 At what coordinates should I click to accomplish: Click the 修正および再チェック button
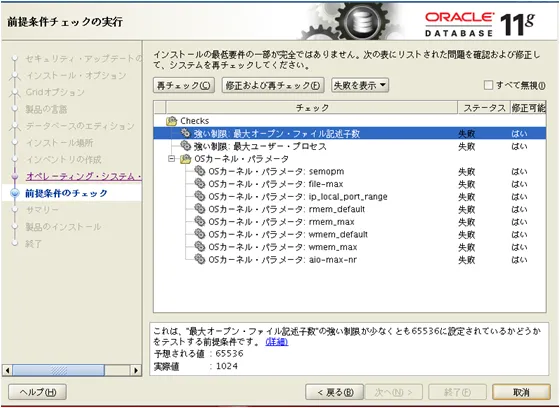(273, 85)
